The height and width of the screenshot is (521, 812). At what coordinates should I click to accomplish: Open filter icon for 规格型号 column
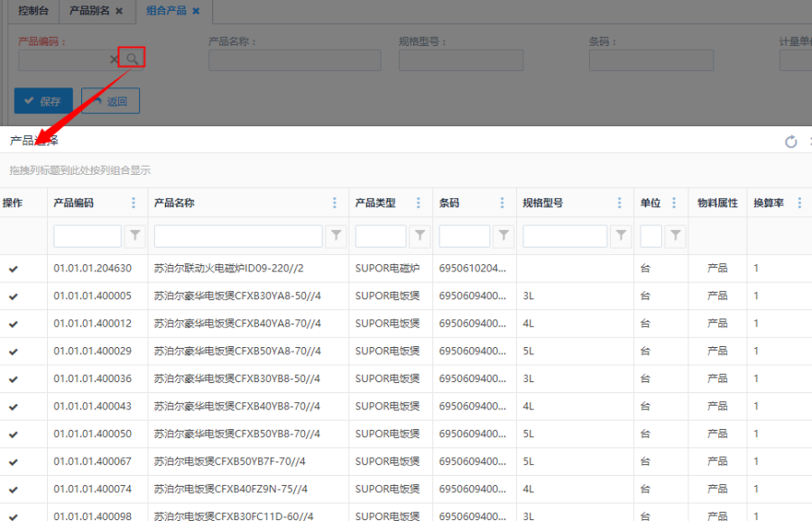(x=621, y=236)
